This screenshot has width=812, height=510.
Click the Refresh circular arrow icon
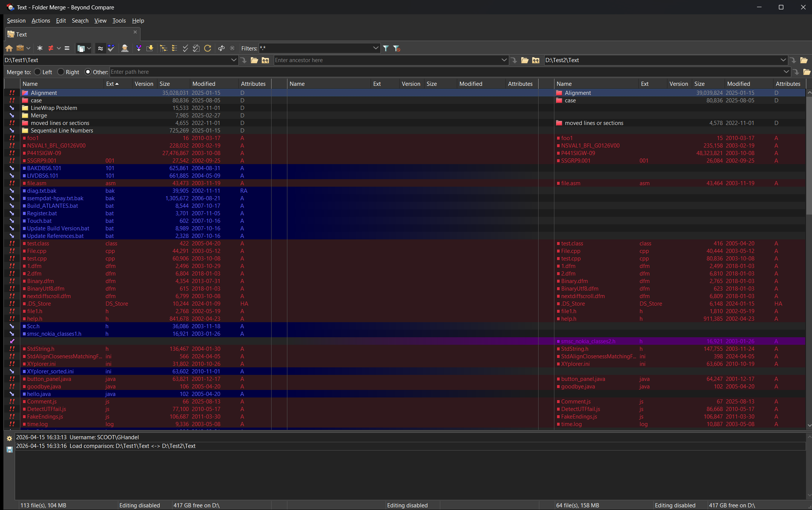(208, 48)
